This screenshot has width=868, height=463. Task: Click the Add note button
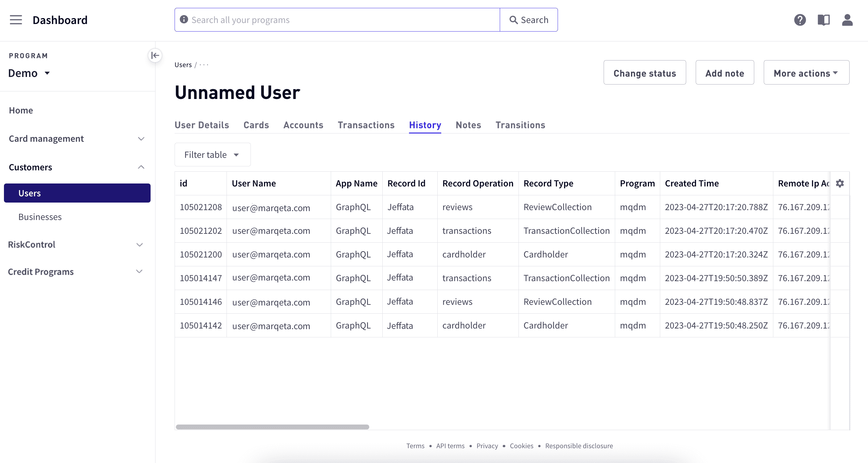tap(724, 73)
